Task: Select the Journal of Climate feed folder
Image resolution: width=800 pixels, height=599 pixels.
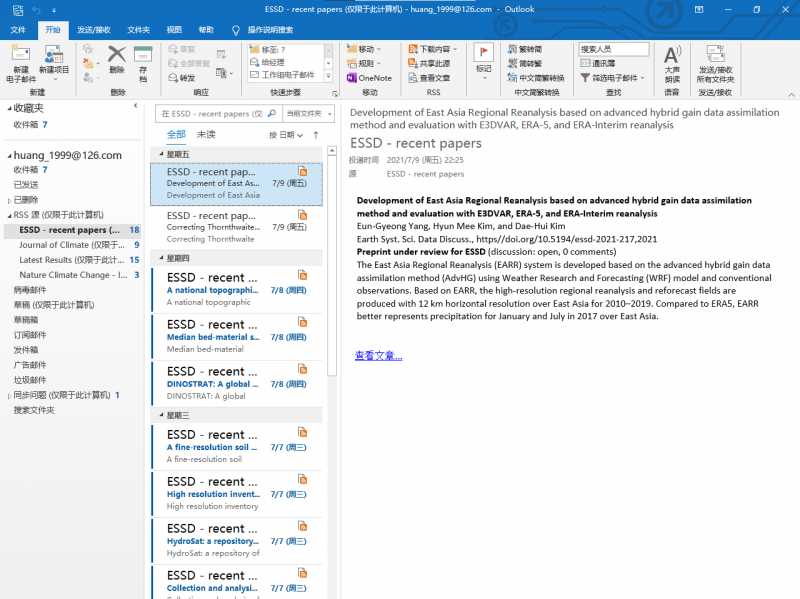Action: 67,245
